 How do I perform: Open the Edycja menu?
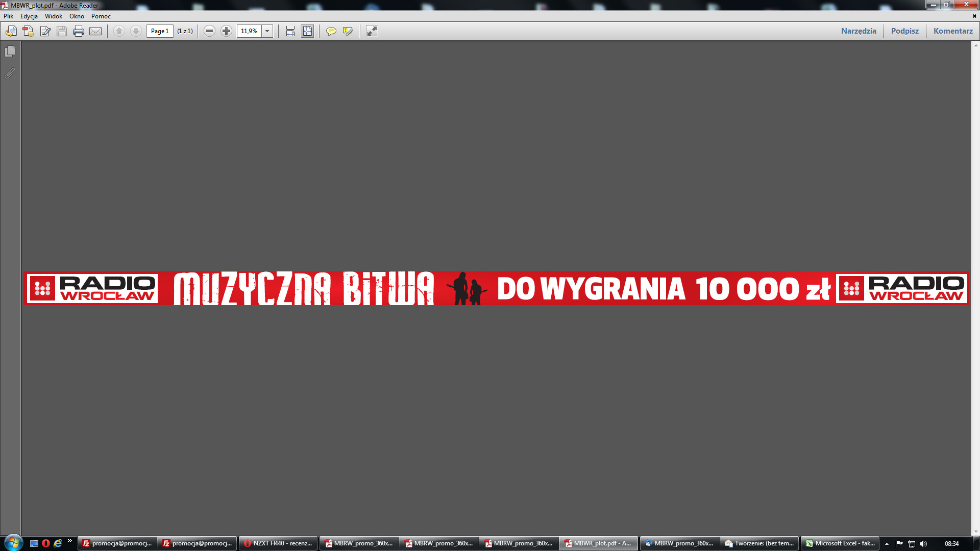point(29,16)
